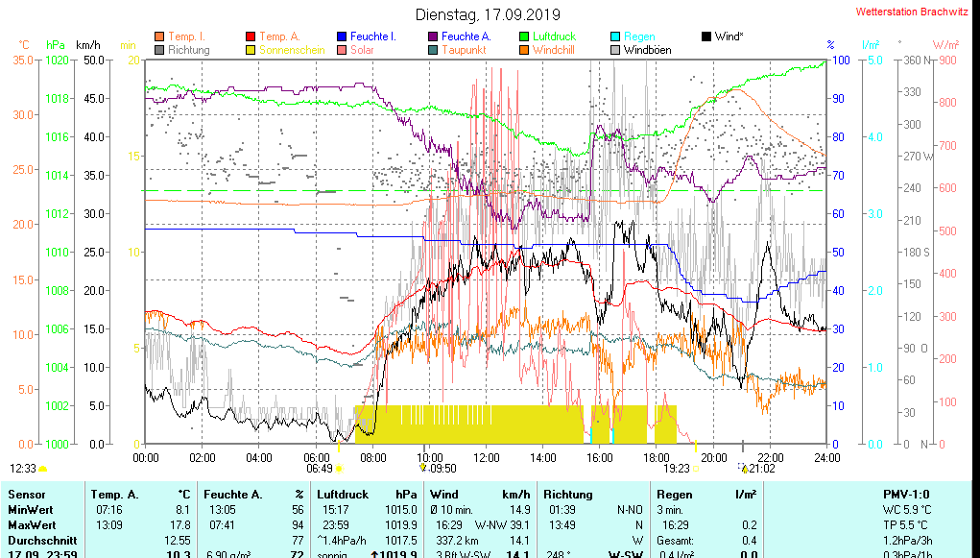Click the cyan Regen legend square
This screenshot has width=980, height=558.
pos(615,36)
